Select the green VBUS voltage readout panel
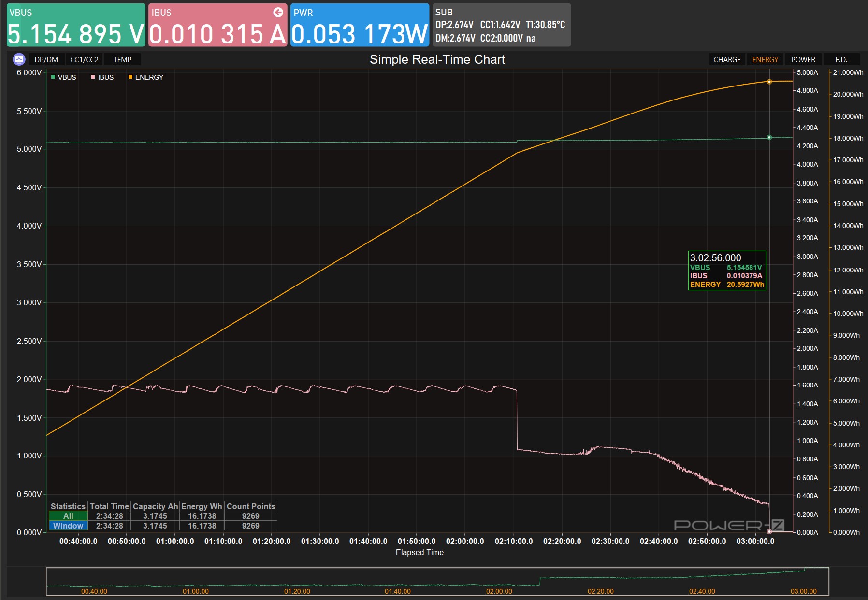The height and width of the screenshot is (600, 868). (x=76, y=25)
